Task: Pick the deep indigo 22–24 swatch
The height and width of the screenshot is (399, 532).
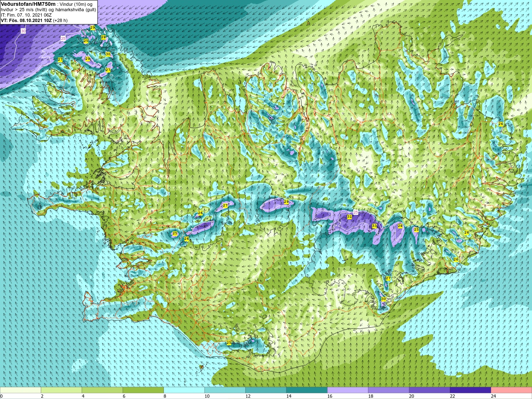Action: [x=470, y=390]
